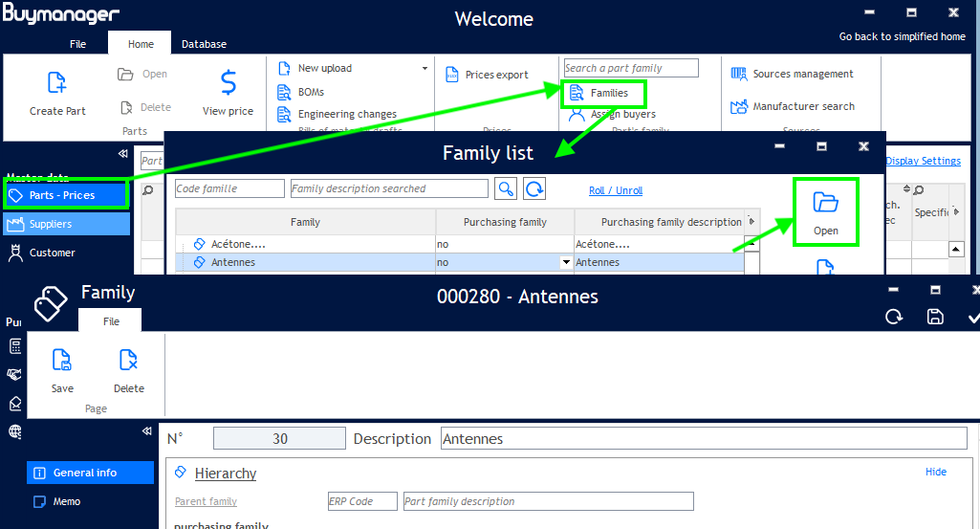Click the Roll / Unroll link
This screenshot has height=529, width=980.
click(x=615, y=190)
